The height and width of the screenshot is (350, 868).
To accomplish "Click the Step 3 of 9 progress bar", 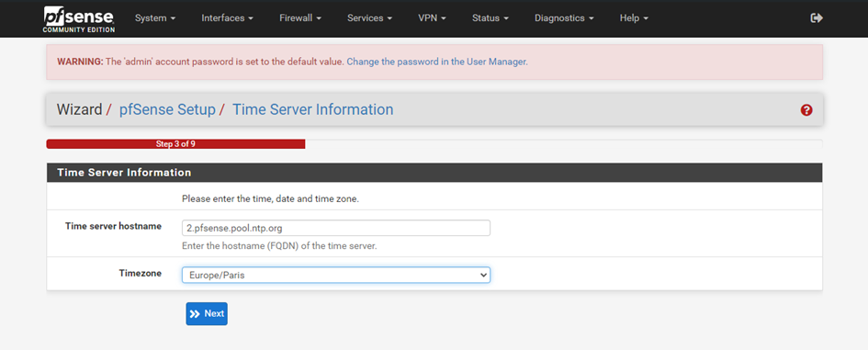I will pos(176,144).
